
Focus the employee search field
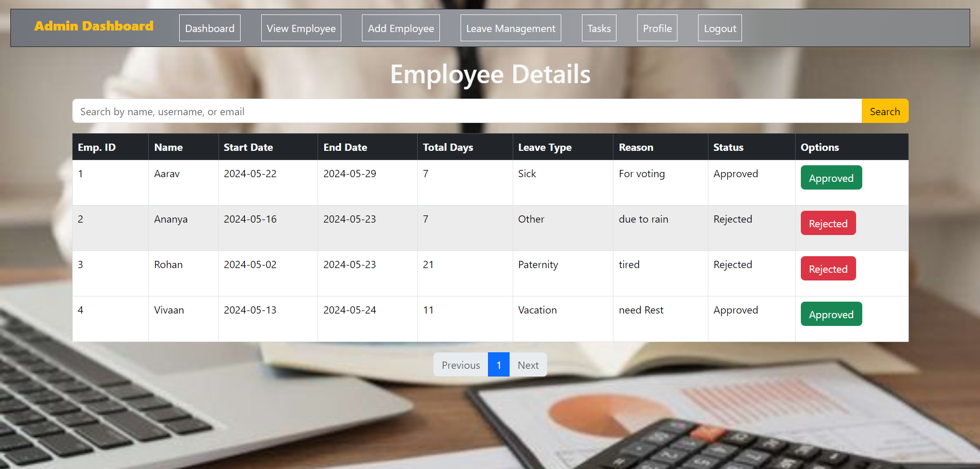point(467,111)
